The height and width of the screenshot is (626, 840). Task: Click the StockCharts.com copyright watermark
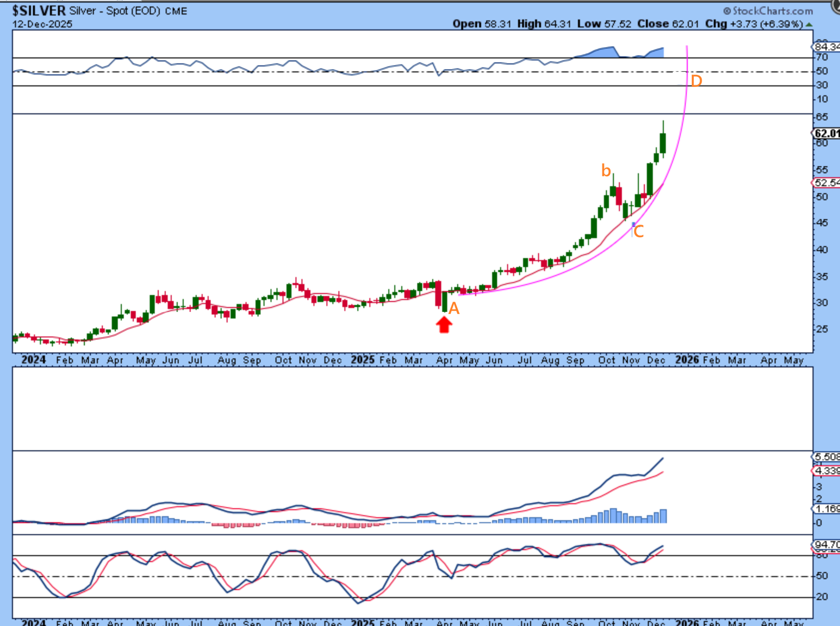point(768,11)
